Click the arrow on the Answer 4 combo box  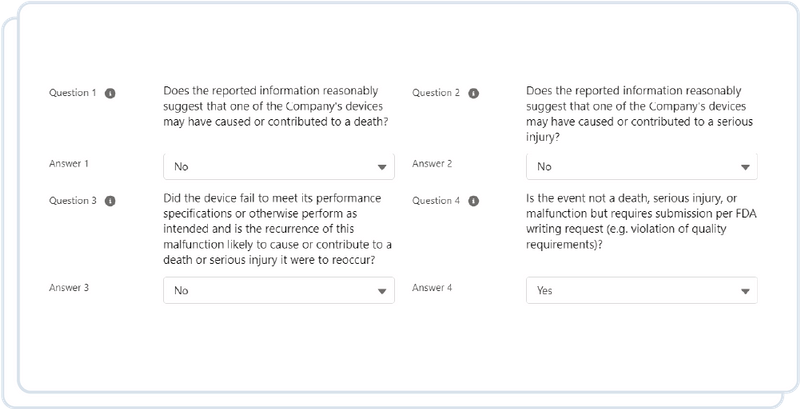tap(746, 292)
